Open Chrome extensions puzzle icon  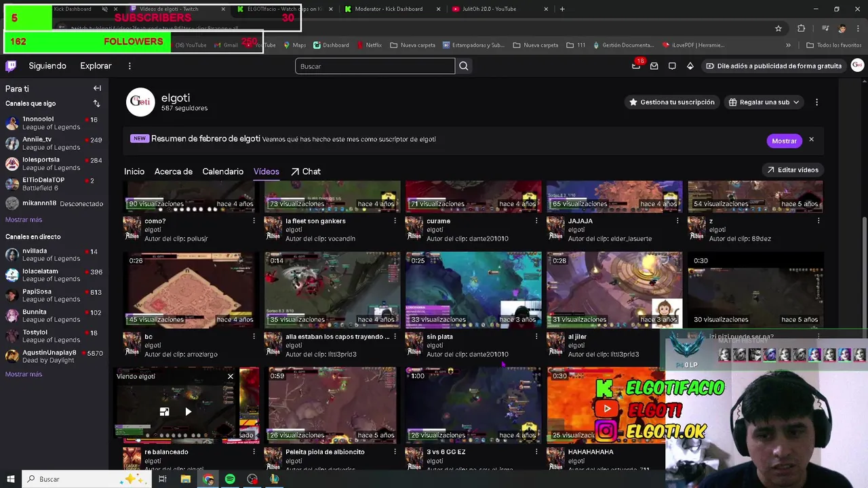coord(802,28)
